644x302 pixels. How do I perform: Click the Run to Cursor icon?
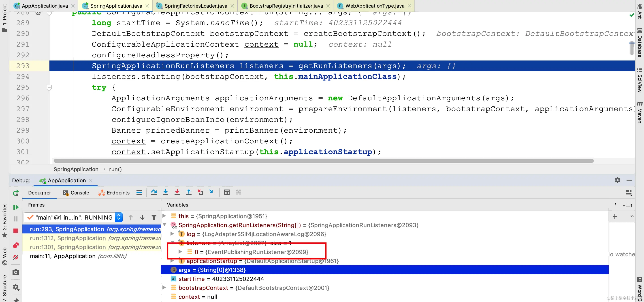(x=212, y=192)
